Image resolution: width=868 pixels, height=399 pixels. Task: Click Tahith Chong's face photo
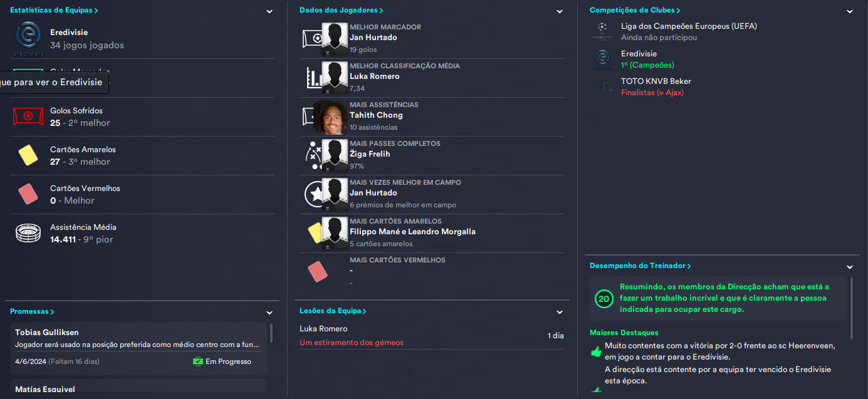click(330, 117)
